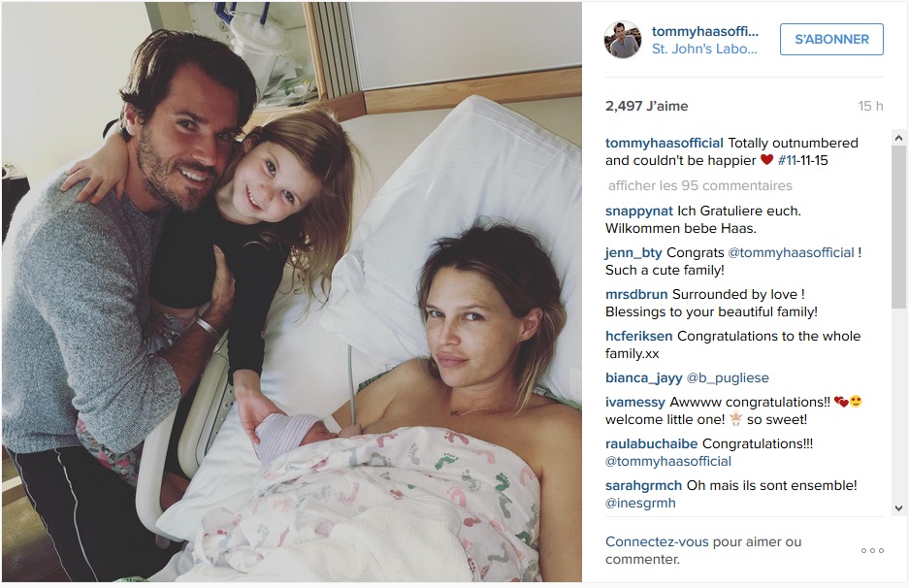Open ivamessy commenter profile
This screenshot has height=588, width=909.
pyautogui.click(x=635, y=403)
